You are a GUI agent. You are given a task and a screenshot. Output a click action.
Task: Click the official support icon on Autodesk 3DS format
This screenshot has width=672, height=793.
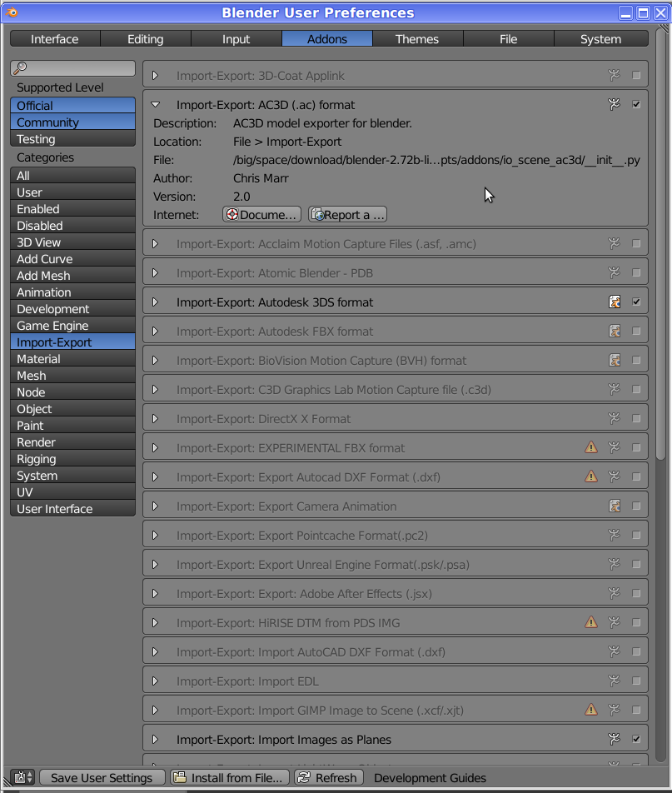point(615,302)
